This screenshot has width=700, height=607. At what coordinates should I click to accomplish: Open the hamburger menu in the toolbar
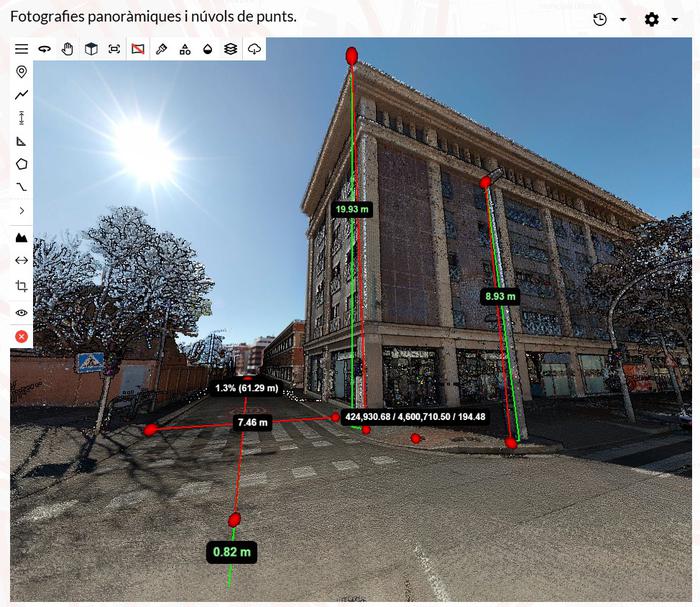pos(21,49)
